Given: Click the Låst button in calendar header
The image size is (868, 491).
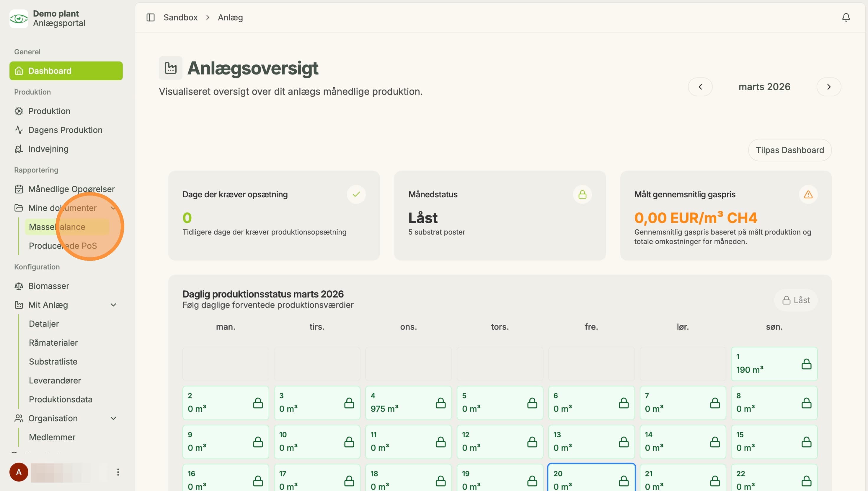Looking at the screenshot, I should click(796, 300).
